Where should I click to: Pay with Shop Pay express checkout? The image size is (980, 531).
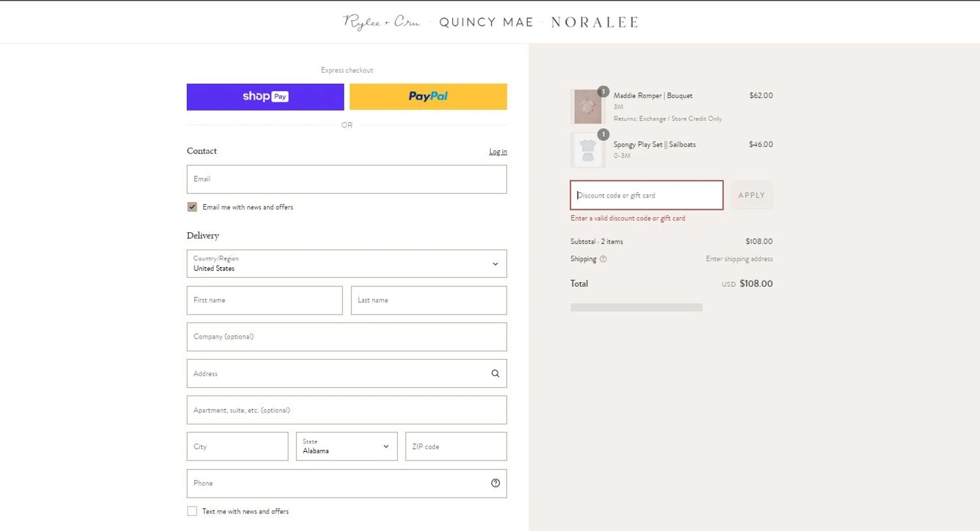[265, 97]
